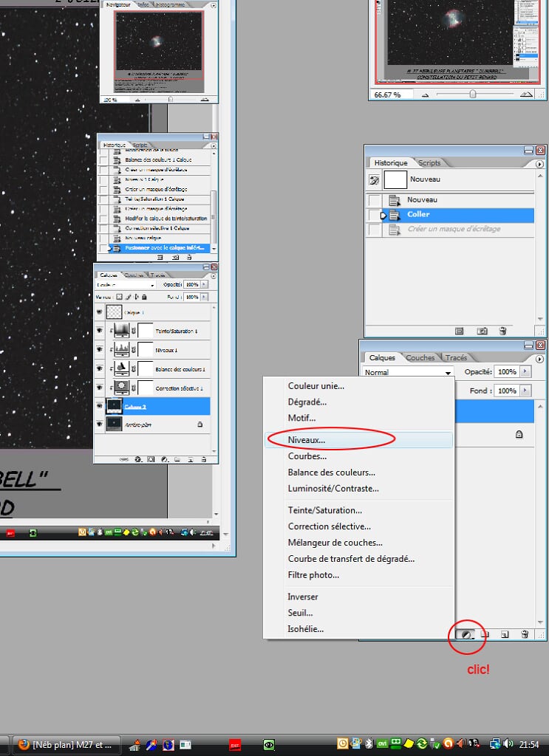Click the volume speaker icon in system tray
Image resolution: width=549 pixels, height=756 pixels.
(508, 744)
